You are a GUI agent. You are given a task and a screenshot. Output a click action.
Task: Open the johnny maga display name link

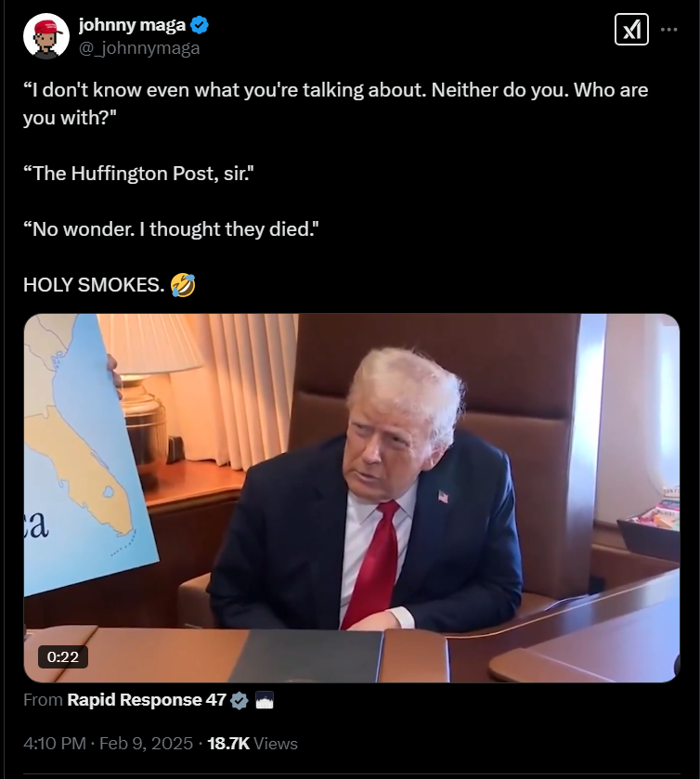pyautogui.click(x=132, y=25)
